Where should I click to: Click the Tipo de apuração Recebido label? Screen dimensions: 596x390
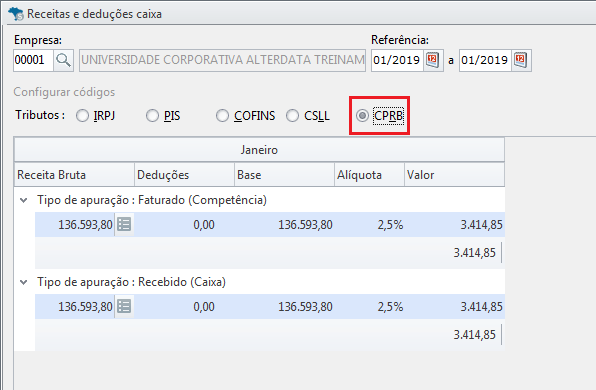coord(131,282)
